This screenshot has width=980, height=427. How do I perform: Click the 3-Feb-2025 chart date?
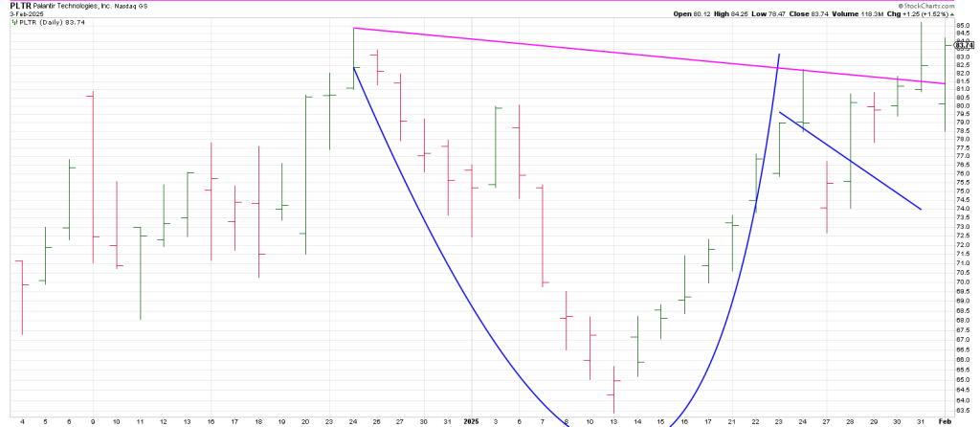click(26, 14)
